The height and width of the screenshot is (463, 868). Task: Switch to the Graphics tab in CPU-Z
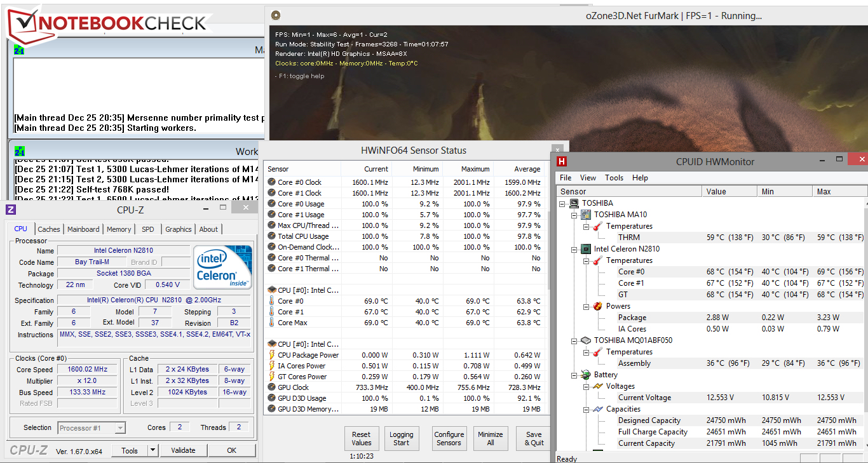pos(179,229)
